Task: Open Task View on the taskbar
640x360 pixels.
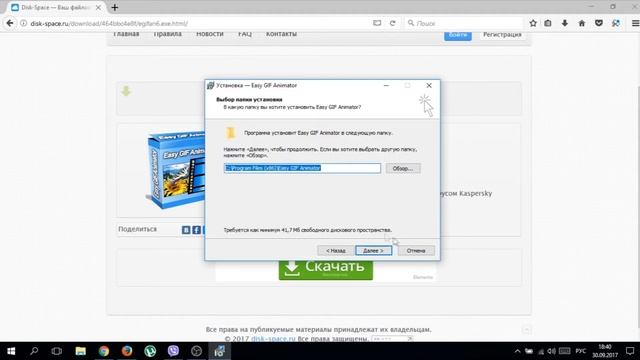Action: [57, 351]
